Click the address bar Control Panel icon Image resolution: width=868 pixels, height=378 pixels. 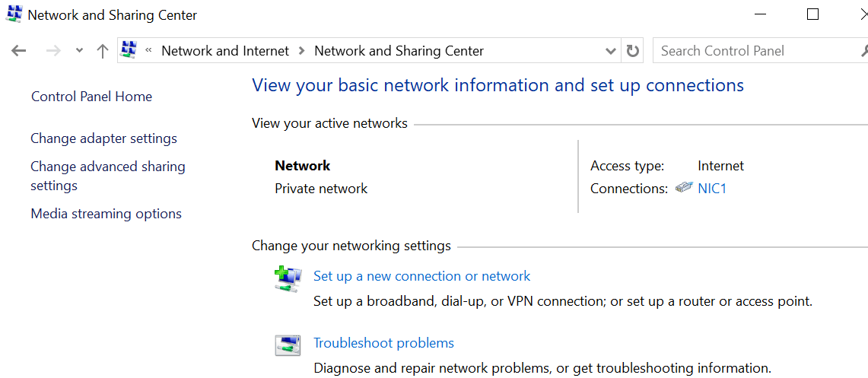click(129, 51)
